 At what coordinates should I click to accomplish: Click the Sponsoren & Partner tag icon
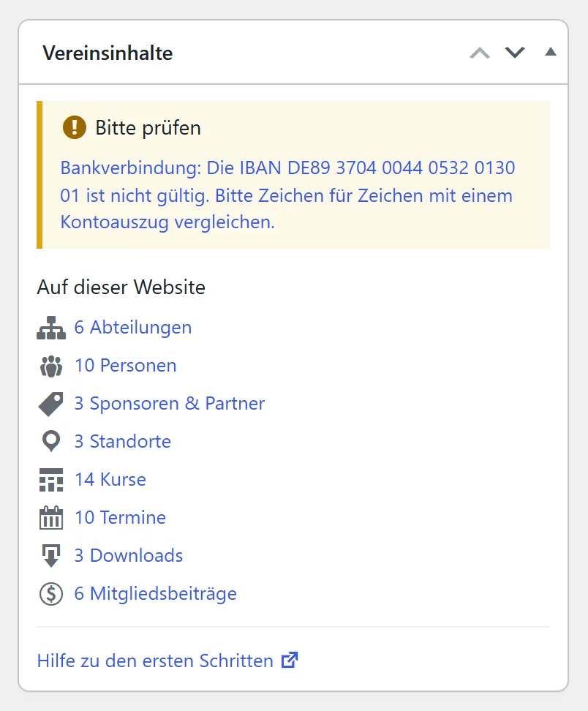click(50, 404)
